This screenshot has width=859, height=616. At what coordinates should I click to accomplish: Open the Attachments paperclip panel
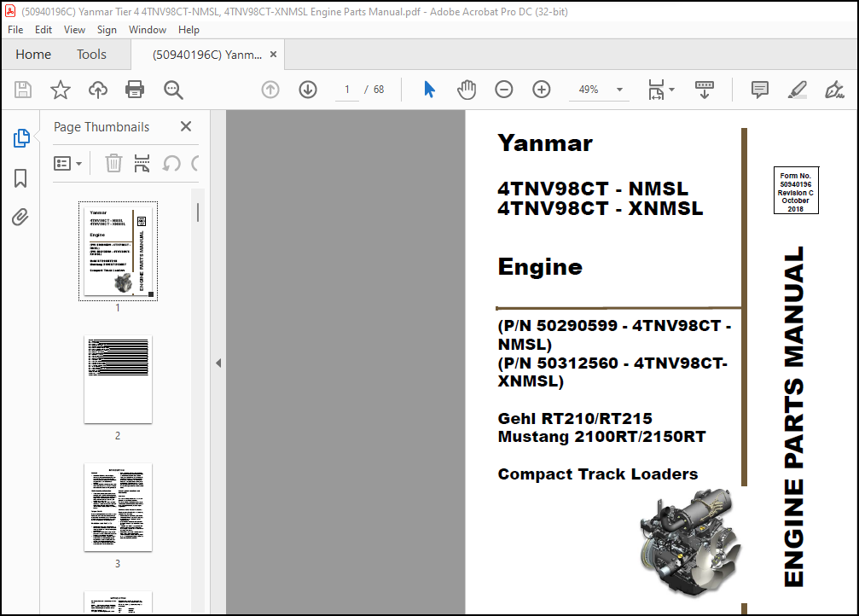20,217
